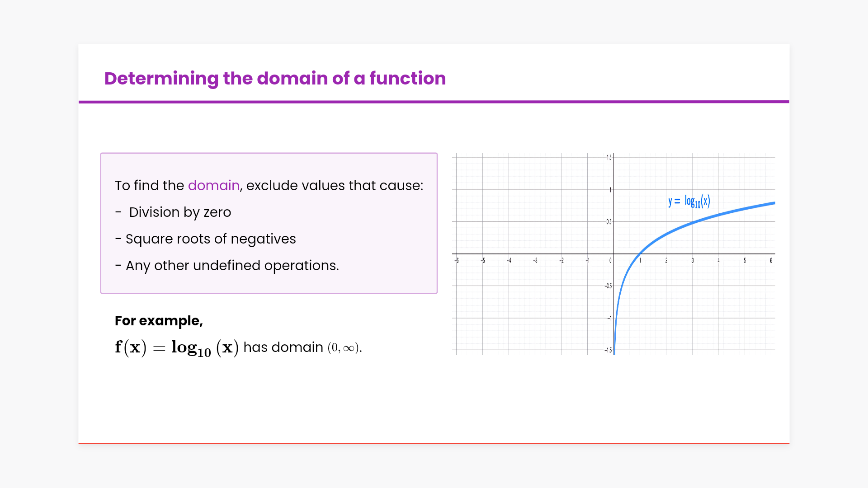Image resolution: width=868 pixels, height=488 pixels.
Task: Click the x-axis label -6 on the graph
Action: tap(457, 261)
